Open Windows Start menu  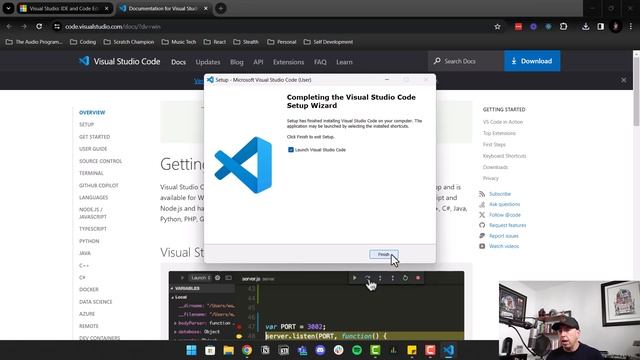[x=191, y=350]
